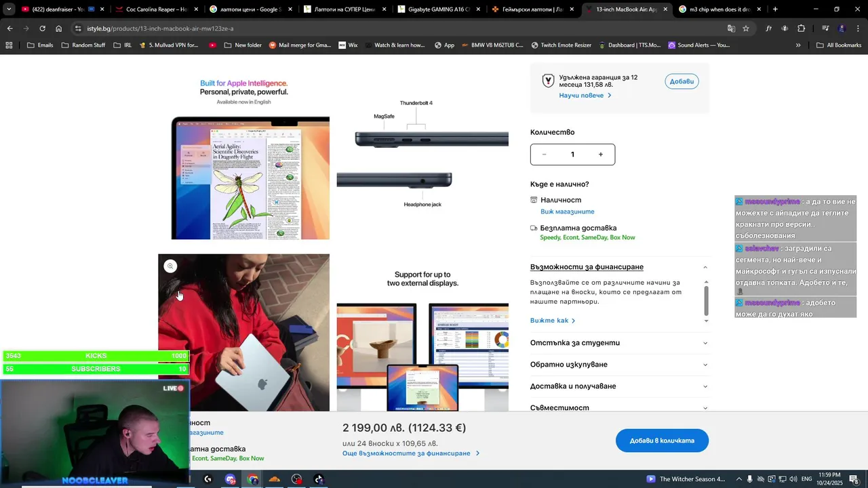Viewport: 868px width, 488px height.
Task: Open the notification center icon
Action: coord(854,479)
